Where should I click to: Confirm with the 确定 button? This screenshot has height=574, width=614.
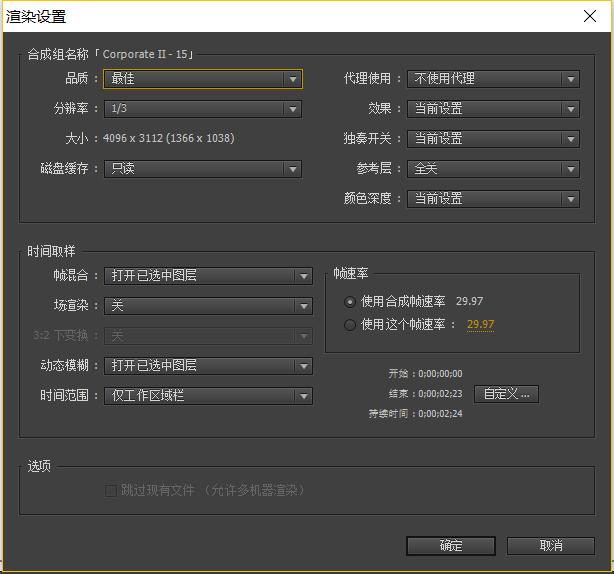click(x=451, y=545)
